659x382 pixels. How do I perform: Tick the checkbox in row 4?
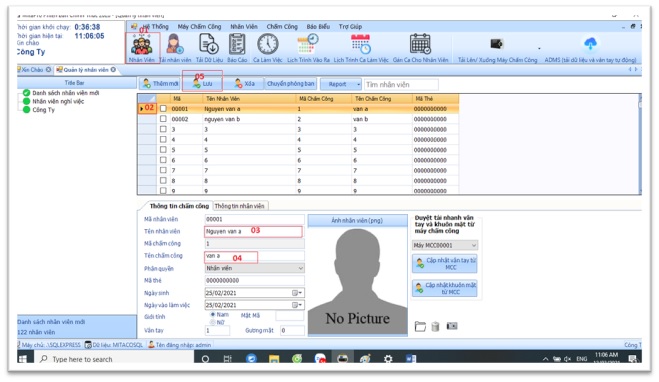tap(163, 139)
